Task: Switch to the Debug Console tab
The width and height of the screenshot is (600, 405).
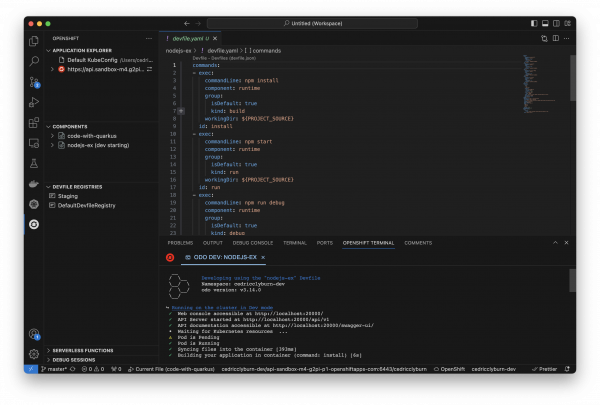Action: coord(253,243)
